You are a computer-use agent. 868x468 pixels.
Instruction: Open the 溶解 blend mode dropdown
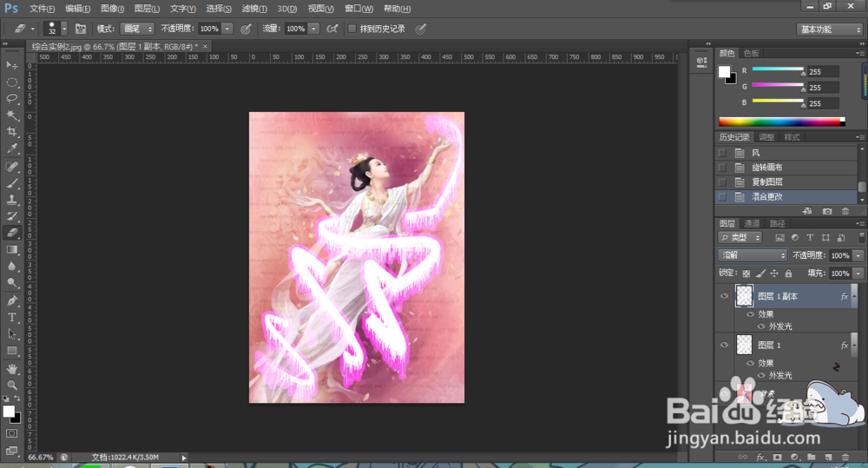[x=753, y=255]
